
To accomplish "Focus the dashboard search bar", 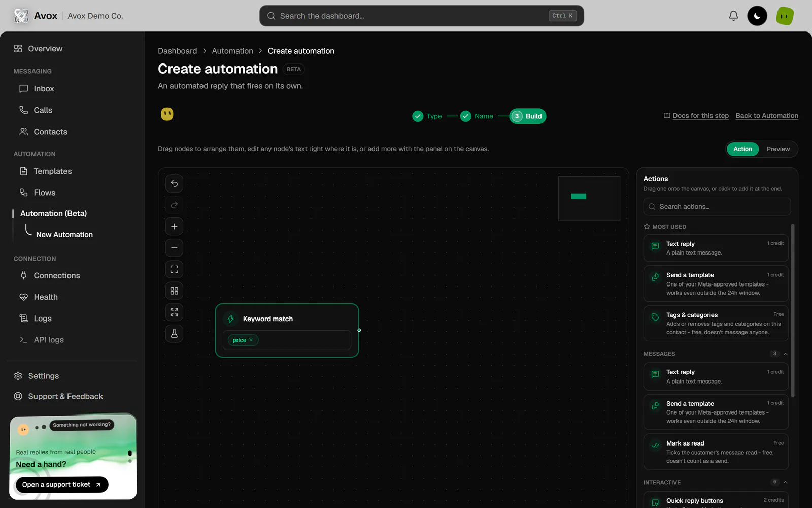I will 422,16.
